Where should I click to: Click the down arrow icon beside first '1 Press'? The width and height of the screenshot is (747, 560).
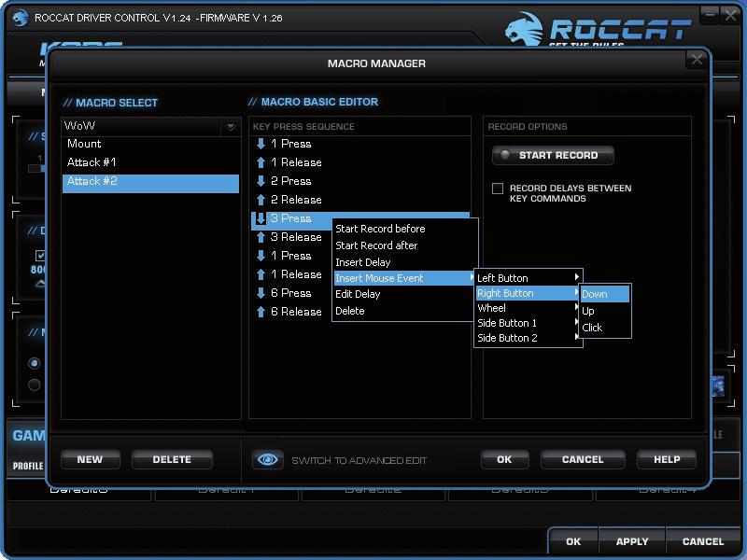[x=261, y=144]
